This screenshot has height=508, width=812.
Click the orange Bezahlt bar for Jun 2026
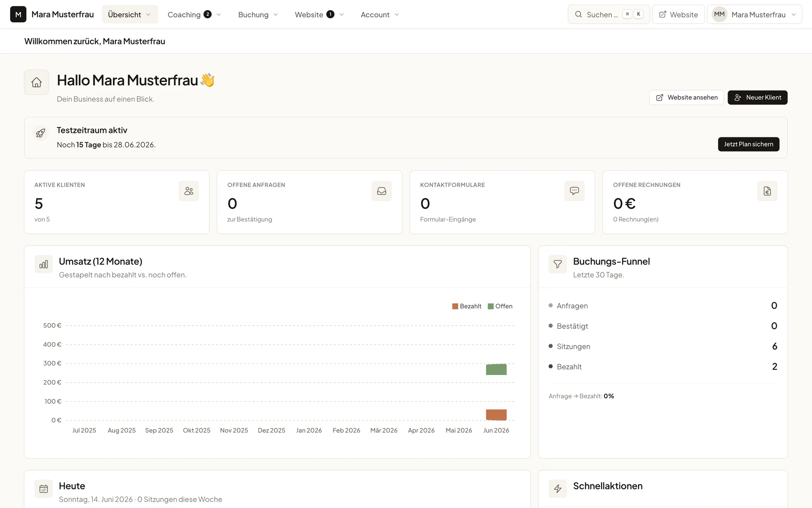coord(496,415)
